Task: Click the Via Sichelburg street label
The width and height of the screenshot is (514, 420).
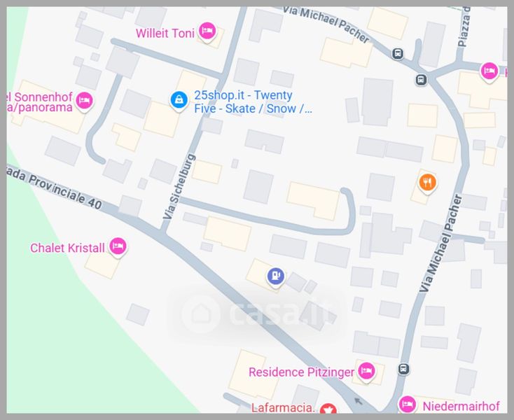Action: click(179, 186)
